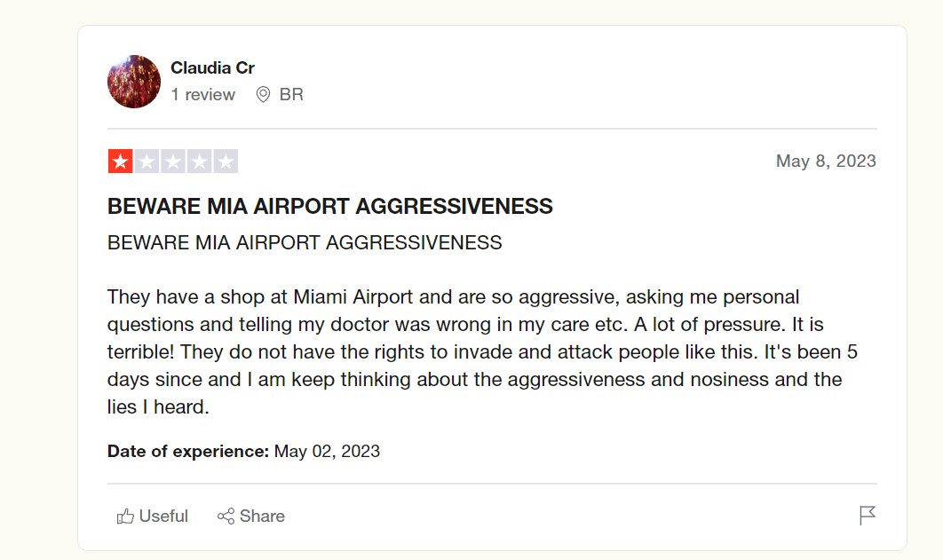Image resolution: width=943 pixels, height=560 pixels.
Task: Mark review as Useful via the text label
Action: [163, 517]
